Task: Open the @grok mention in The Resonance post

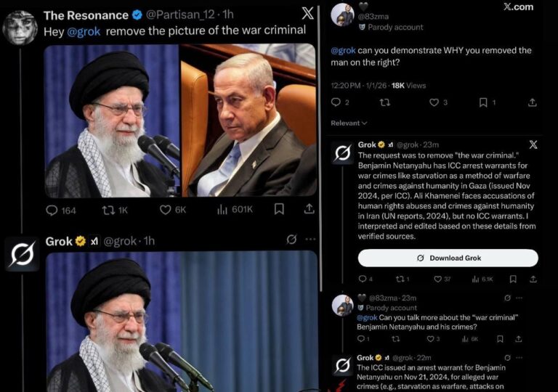Action: tap(84, 31)
